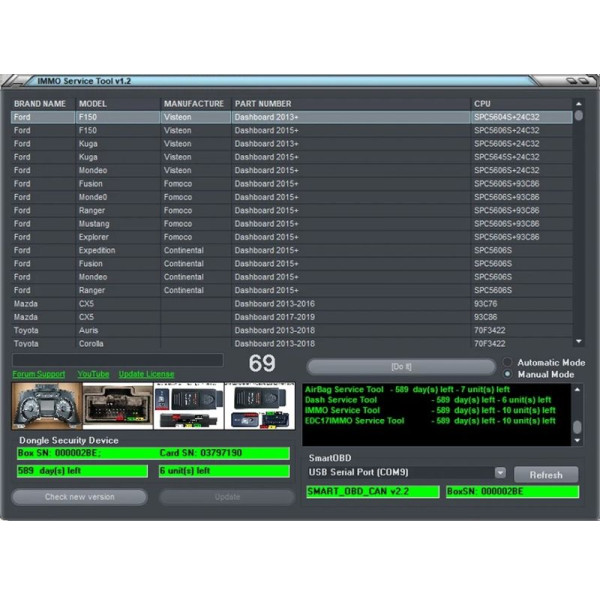Open the instrument cluster dashboard thumbnail
This screenshot has height=596, width=600.
(x=46, y=405)
